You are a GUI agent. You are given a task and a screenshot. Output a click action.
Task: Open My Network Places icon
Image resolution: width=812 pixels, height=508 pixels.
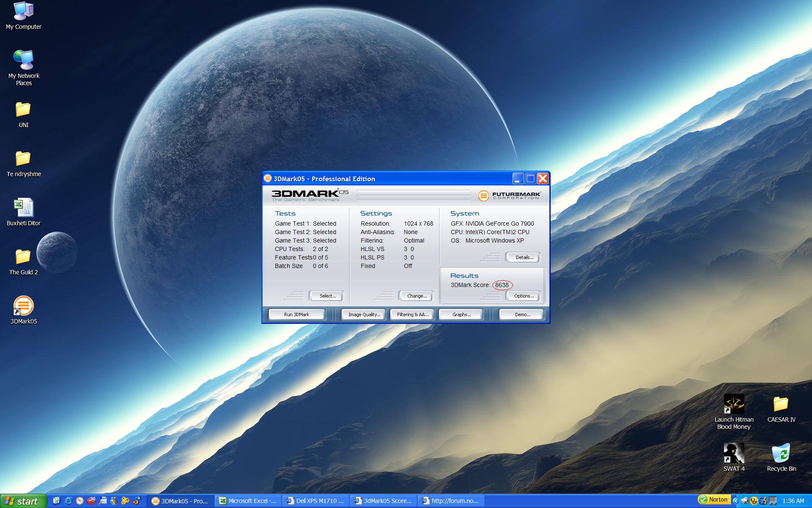(x=24, y=68)
